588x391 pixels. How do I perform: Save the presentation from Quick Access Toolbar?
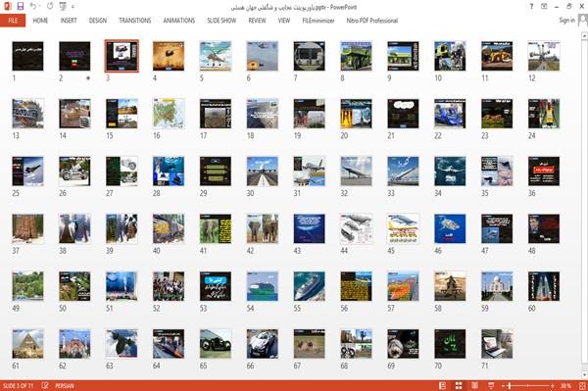[21, 7]
